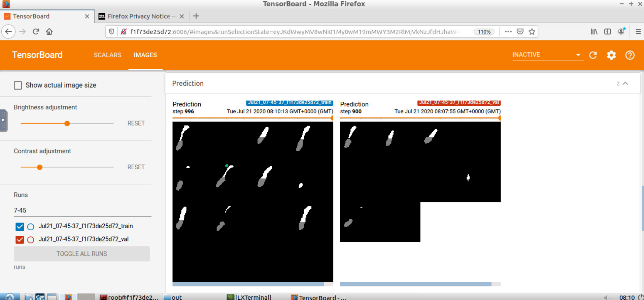Click the page vertical scrollbar
Viewport: 644px width, 300px height.
coord(643,208)
